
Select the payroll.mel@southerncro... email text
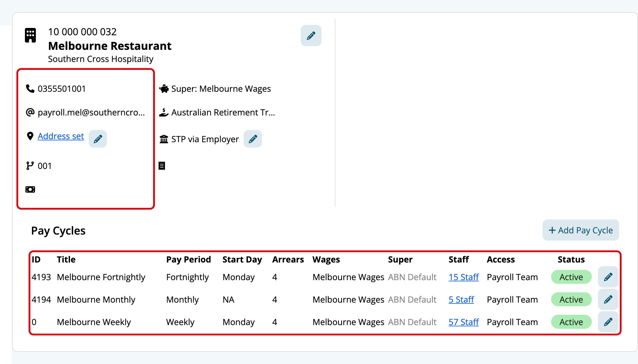click(x=91, y=112)
